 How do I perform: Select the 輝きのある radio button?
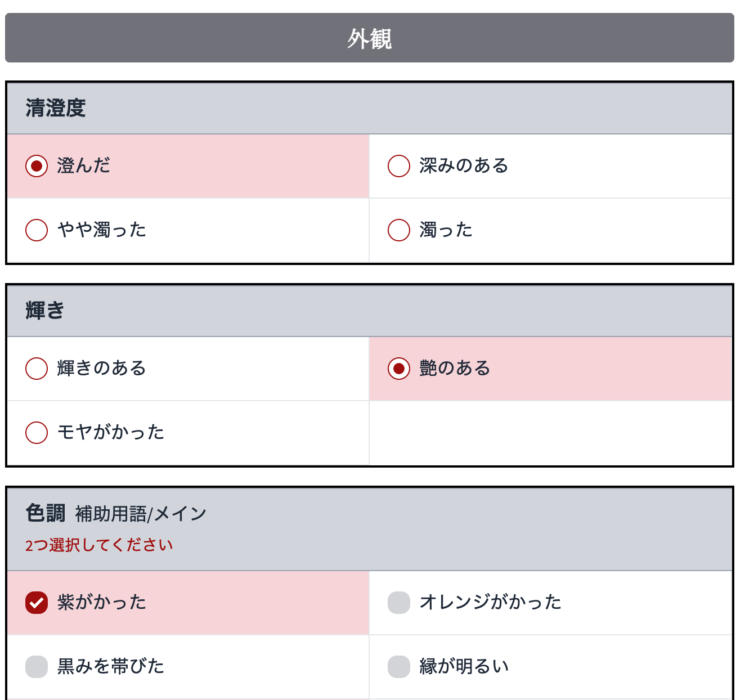(x=37, y=369)
